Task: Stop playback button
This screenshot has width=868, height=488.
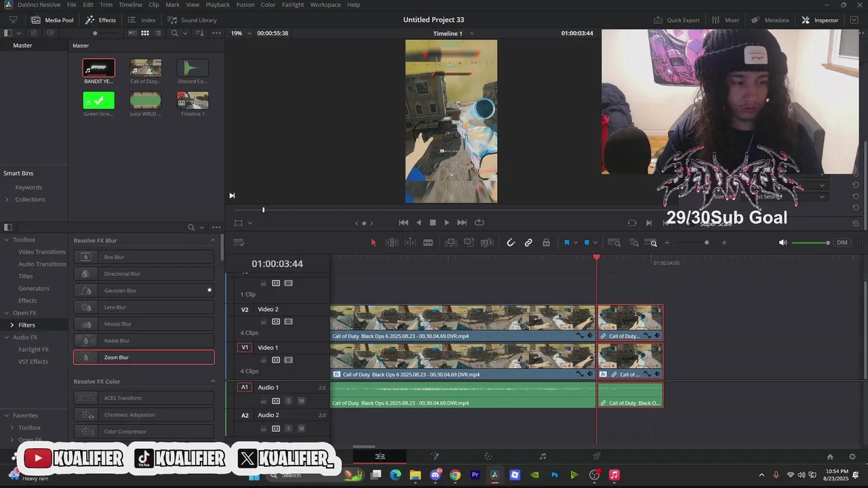Action: pos(433,222)
